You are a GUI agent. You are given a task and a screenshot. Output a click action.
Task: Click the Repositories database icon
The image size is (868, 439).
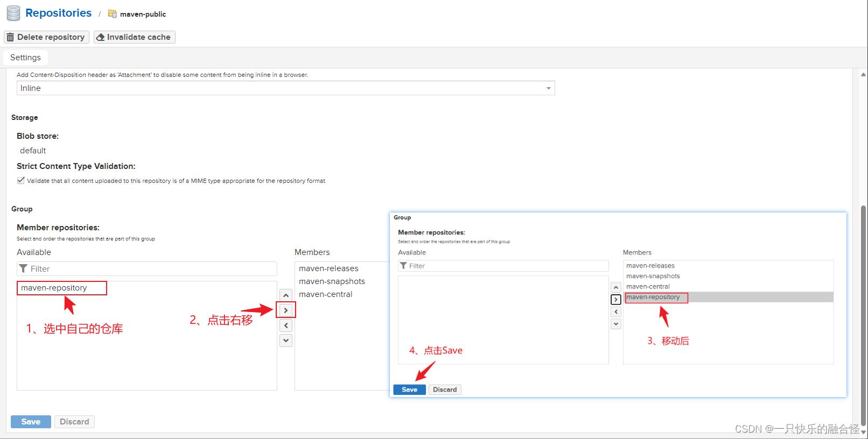pyautogui.click(x=13, y=13)
